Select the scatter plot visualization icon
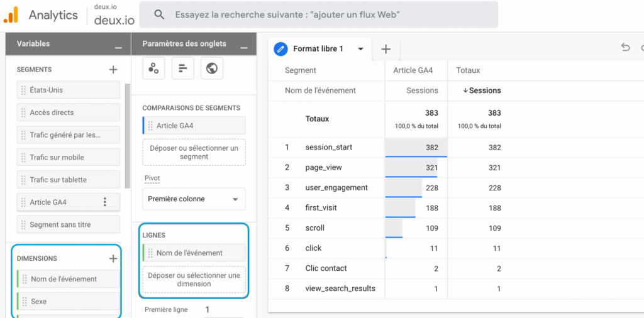This screenshot has height=318, width=644. point(153,68)
